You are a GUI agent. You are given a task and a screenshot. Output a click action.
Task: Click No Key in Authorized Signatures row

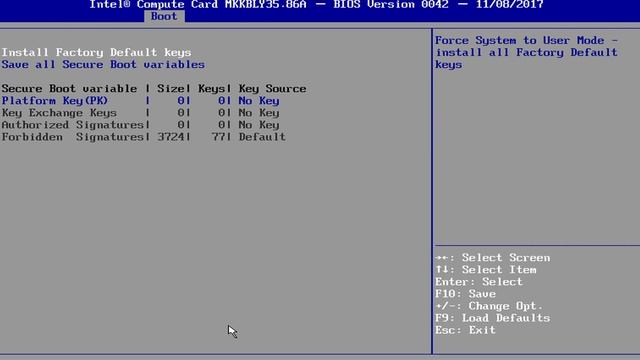(x=259, y=125)
